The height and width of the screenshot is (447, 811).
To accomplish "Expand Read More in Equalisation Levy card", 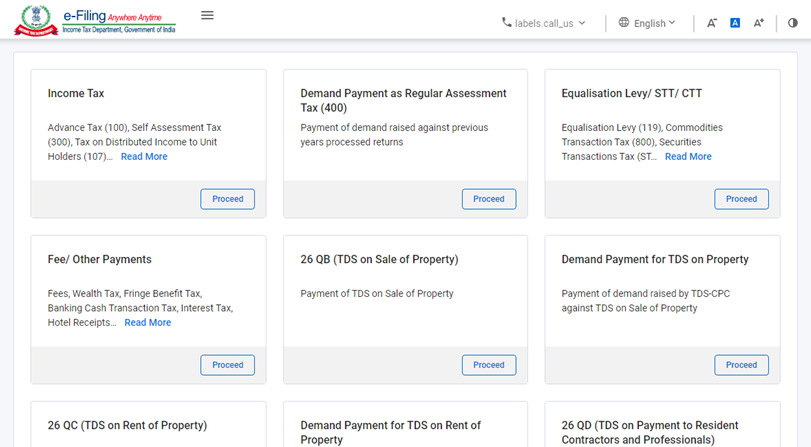I will click(688, 157).
